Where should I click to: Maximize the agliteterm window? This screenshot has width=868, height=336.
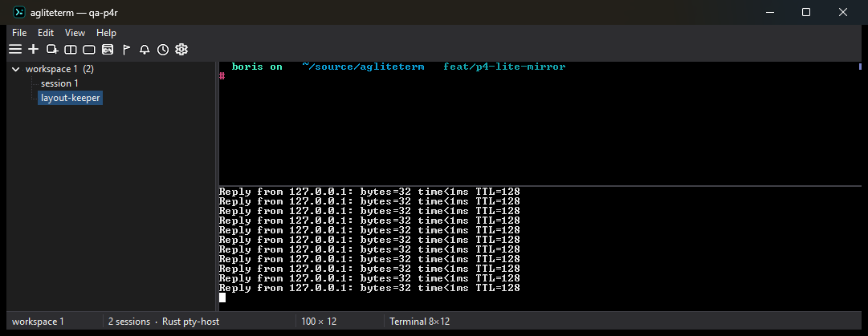pos(806,12)
